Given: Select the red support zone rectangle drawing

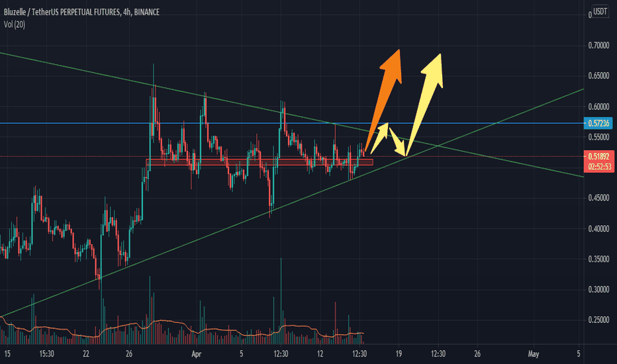Looking at the screenshot, I should coord(260,161).
